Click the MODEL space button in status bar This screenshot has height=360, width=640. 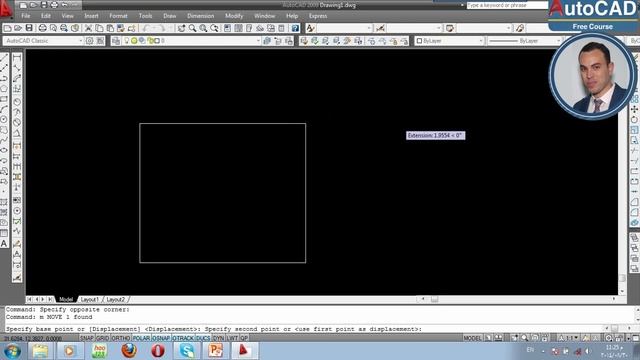tap(472, 338)
